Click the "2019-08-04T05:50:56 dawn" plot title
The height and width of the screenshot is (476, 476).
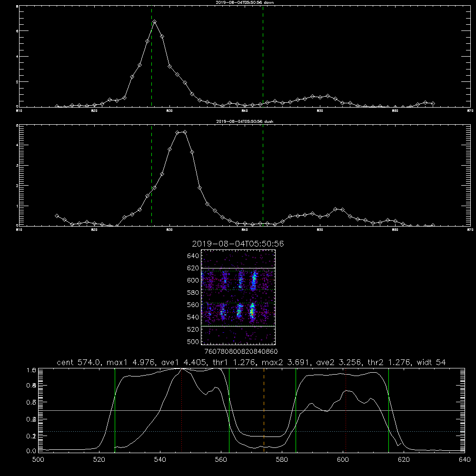click(245, 2)
